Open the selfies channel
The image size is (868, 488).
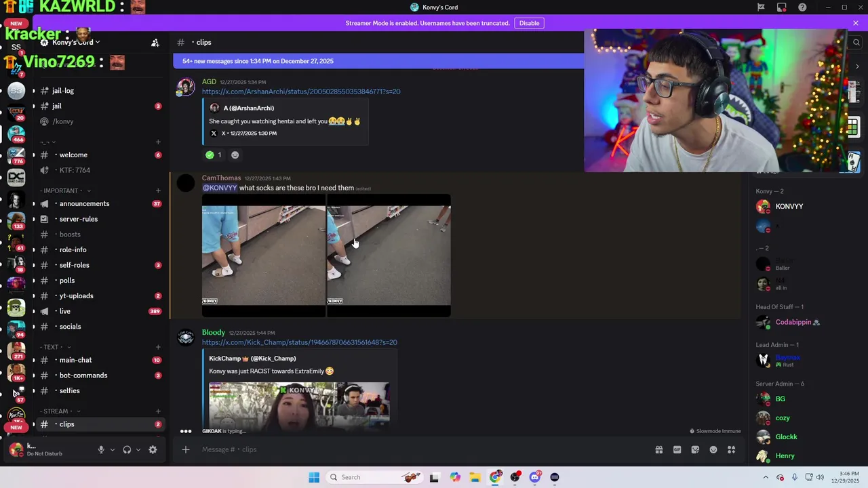99,391
